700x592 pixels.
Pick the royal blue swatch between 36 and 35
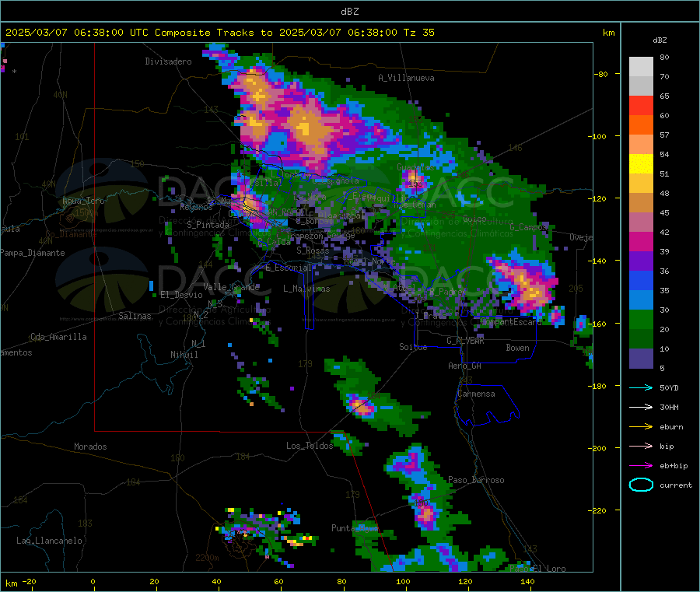[x=641, y=280]
